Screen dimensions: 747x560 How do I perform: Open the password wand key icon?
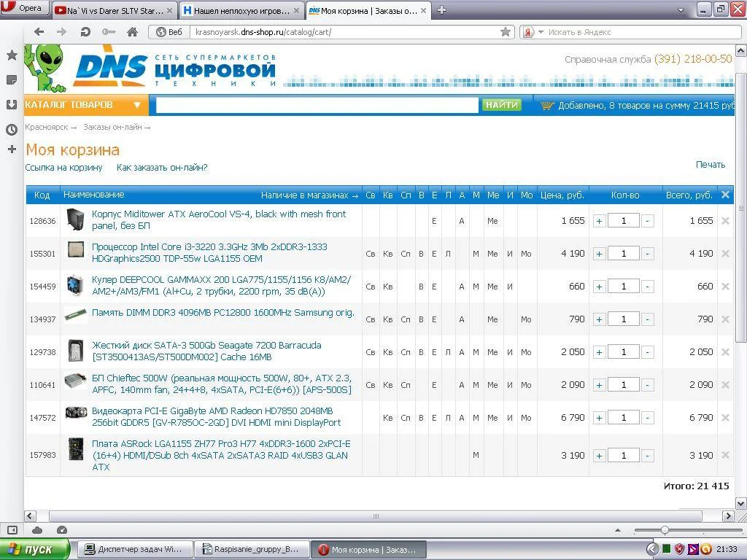pos(109,32)
